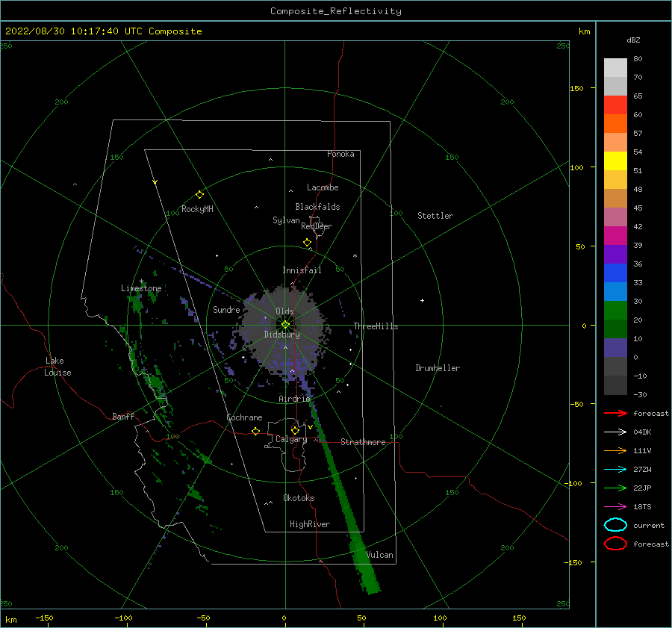Select the cyan 27ZW arrow icon
This screenshot has height=628, width=672.
(x=615, y=470)
